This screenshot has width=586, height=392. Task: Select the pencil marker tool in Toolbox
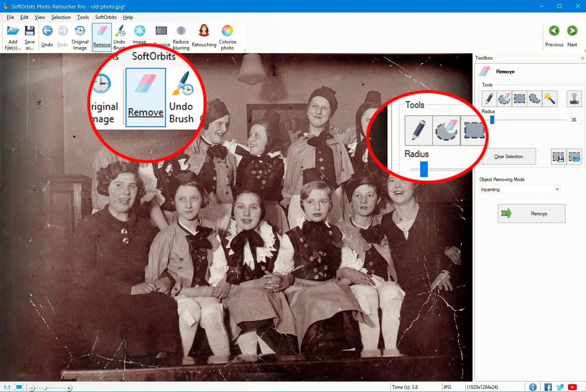coord(489,99)
